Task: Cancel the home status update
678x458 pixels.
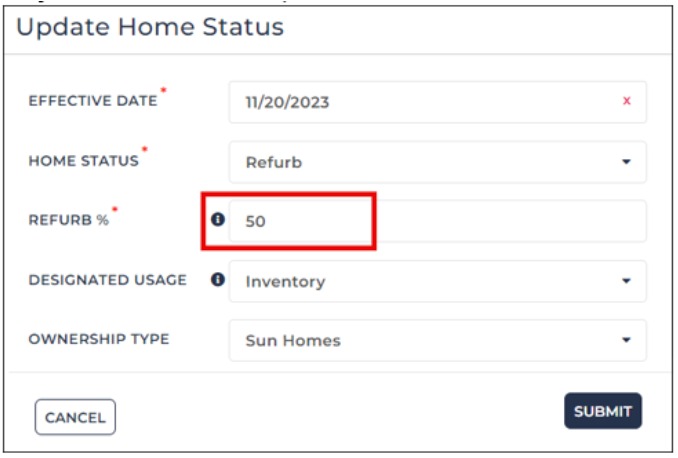Action: (75, 417)
